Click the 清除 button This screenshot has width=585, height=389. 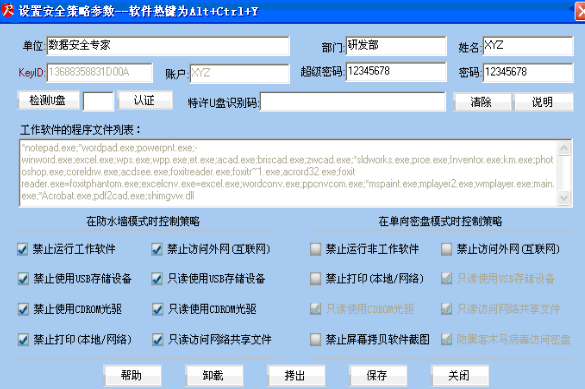(x=482, y=102)
